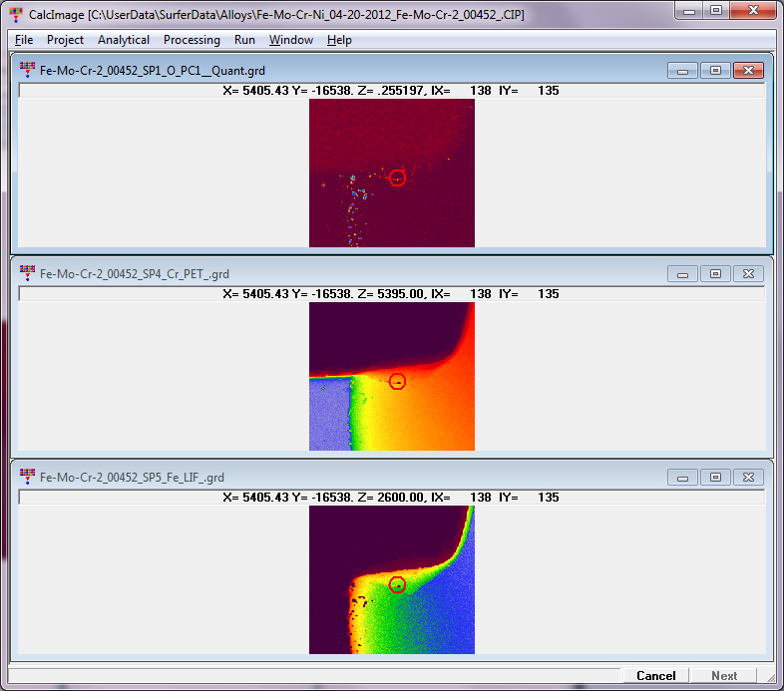Open the Window menu
The width and height of the screenshot is (784, 691).
pos(290,40)
